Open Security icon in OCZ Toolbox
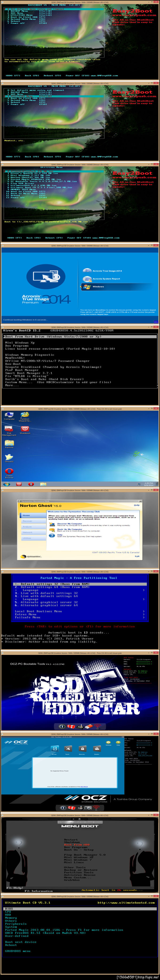The height and width of the screenshot is (980, 160). (82, 750)
